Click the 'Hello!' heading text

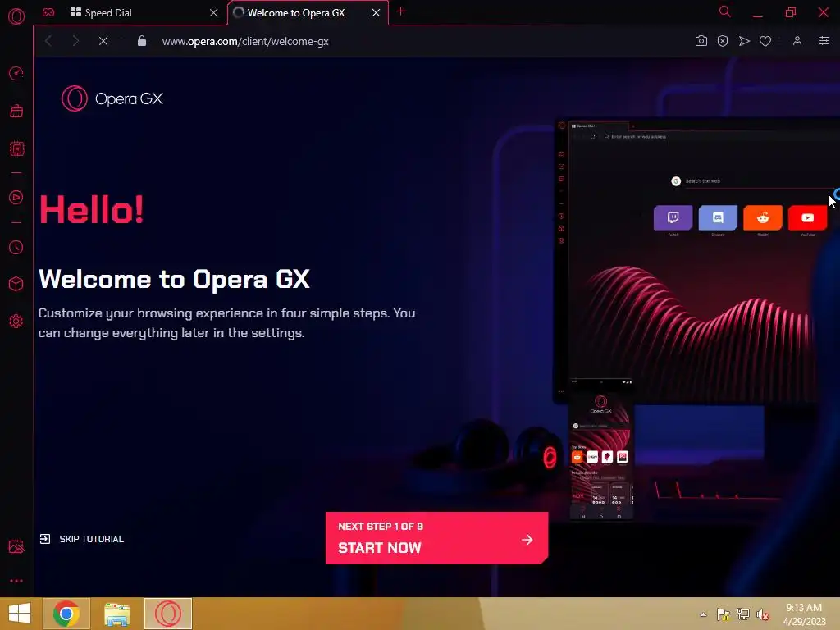(92, 209)
